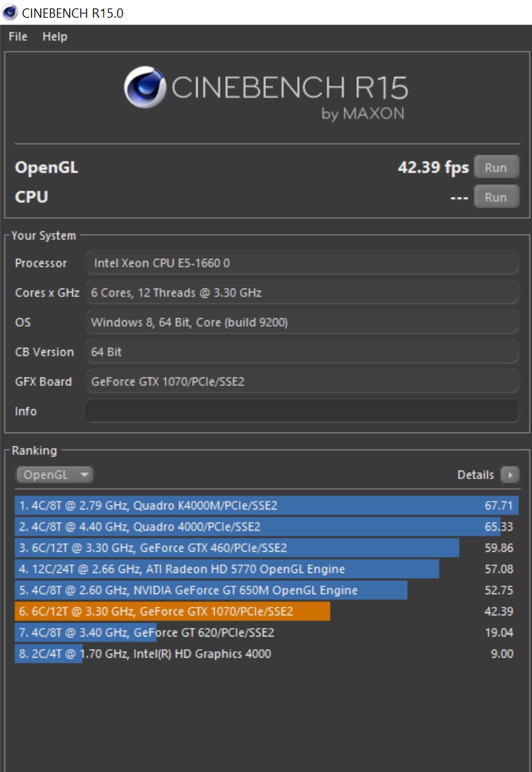This screenshot has height=772, width=532.
Task: Select the Quadro K4000M ranking entry
Action: click(265, 505)
